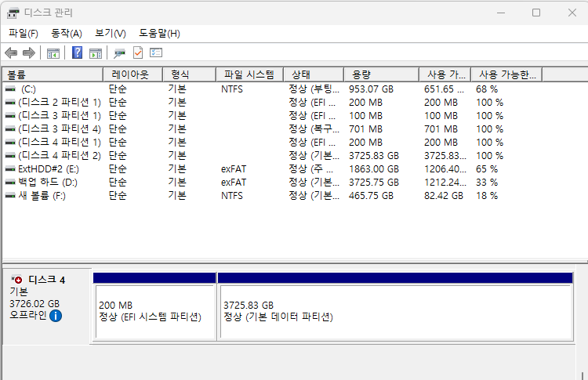This screenshot has width=588, height=380.
Task: Click the Disk 4 offline info icon
Action: pyautogui.click(x=56, y=316)
